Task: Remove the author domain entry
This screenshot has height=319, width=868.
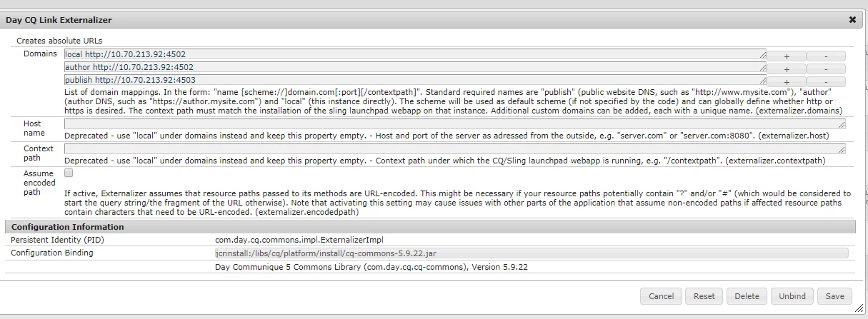Action: coord(826,69)
